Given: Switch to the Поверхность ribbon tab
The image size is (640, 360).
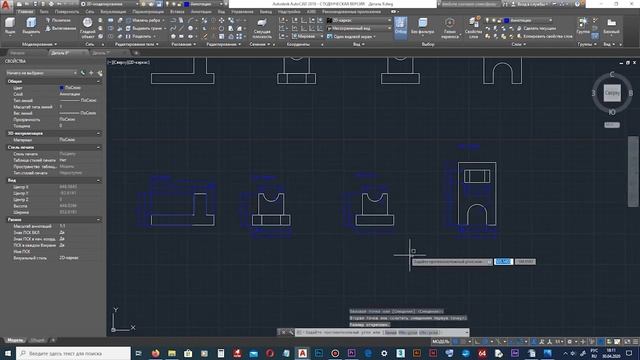Looking at the screenshot, I should 67,12.
